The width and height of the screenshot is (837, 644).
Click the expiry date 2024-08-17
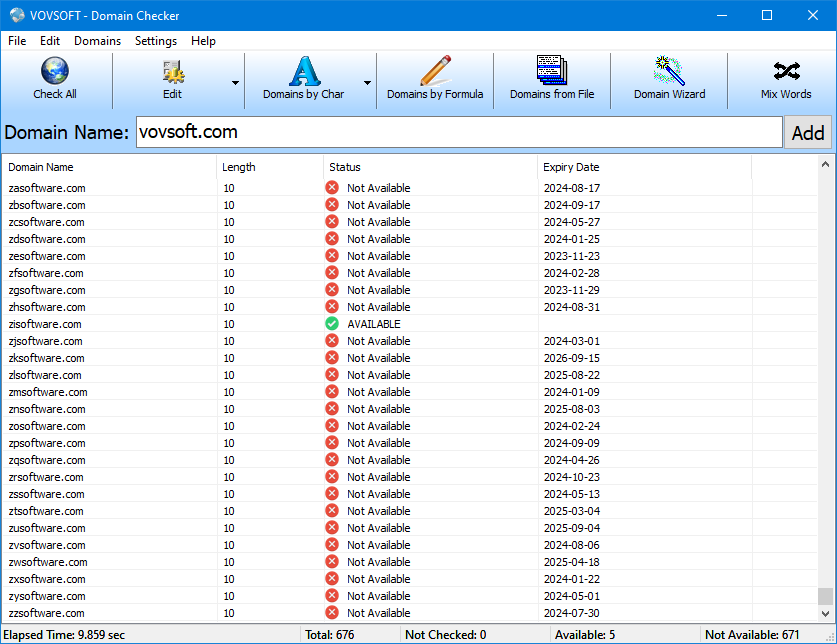pyautogui.click(x=572, y=187)
